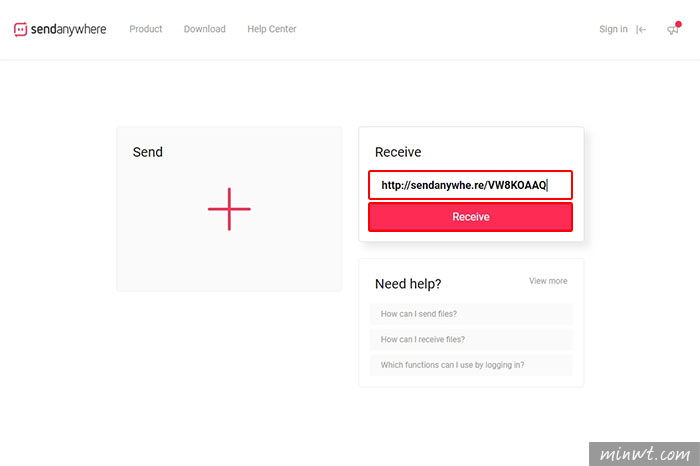Click the sendanywhere wordmark text
This screenshot has height=466, width=700.
pyautogui.click(x=68, y=29)
